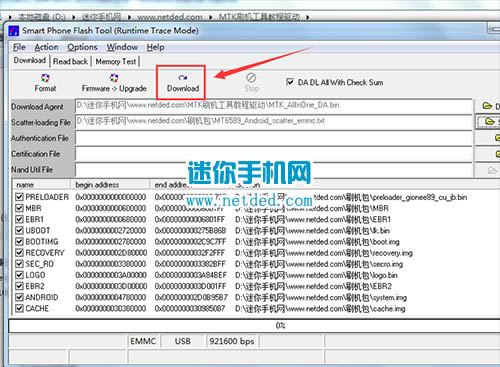Select the cache.img file path
Image resolution: width=500 pixels, height=367 pixels.
pyautogui.click(x=320, y=309)
